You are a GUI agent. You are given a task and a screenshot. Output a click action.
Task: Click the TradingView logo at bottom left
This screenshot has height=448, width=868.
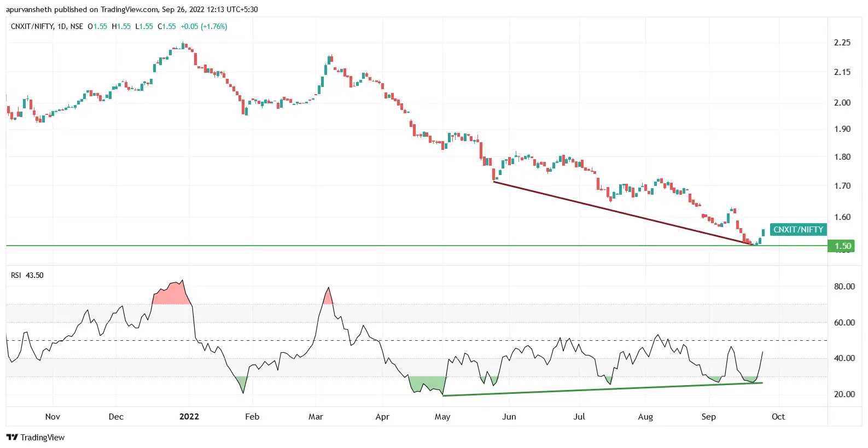point(36,437)
